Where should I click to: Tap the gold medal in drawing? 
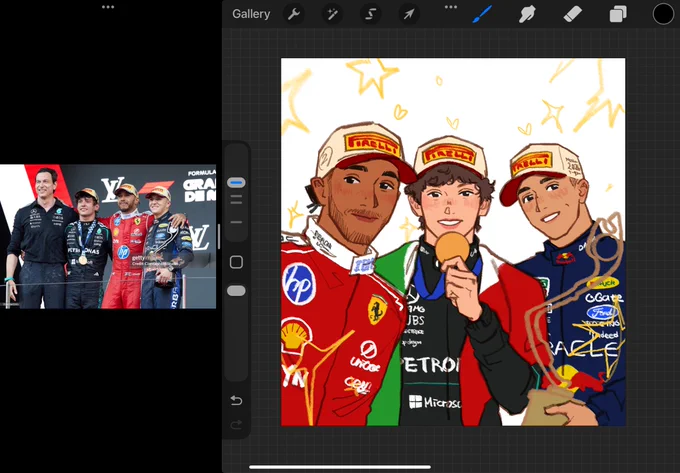click(452, 248)
